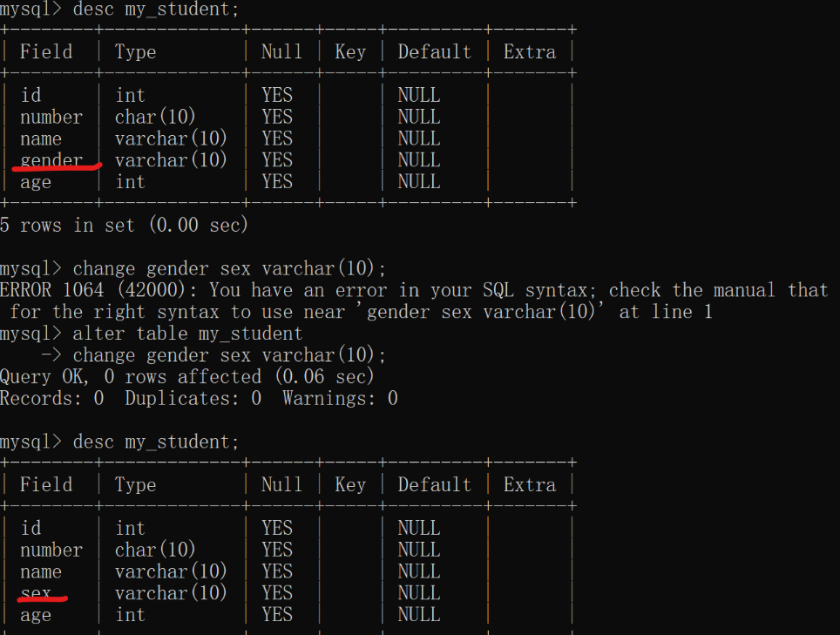Click 'Field' header in the first table
This screenshot has width=840, height=635.
[46, 52]
